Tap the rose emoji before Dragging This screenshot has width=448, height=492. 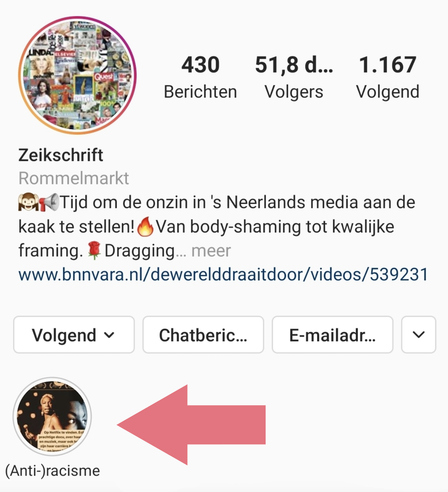[x=94, y=250]
